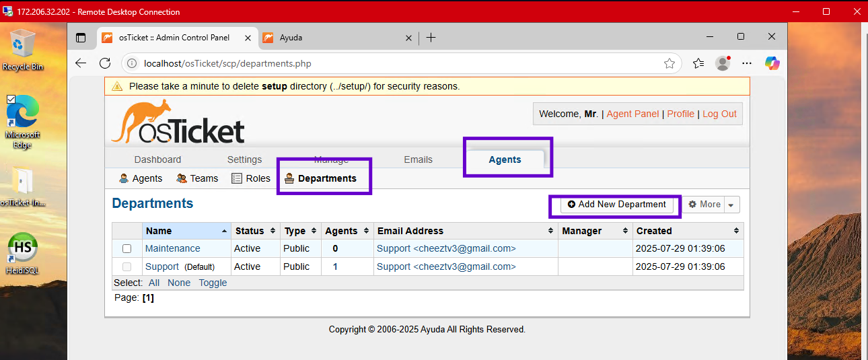
Task: Click the Remote Desktop Connection title icon
Action: click(x=7, y=11)
